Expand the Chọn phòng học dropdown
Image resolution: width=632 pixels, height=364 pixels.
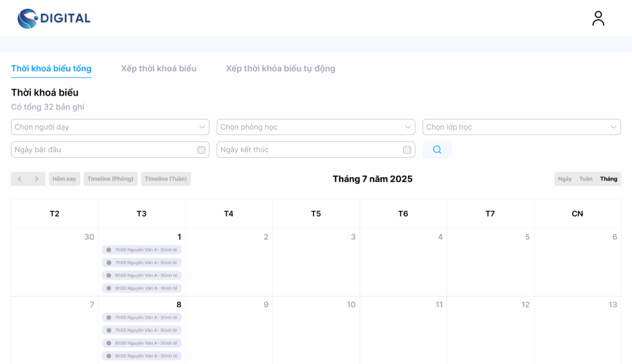point(315,127)
